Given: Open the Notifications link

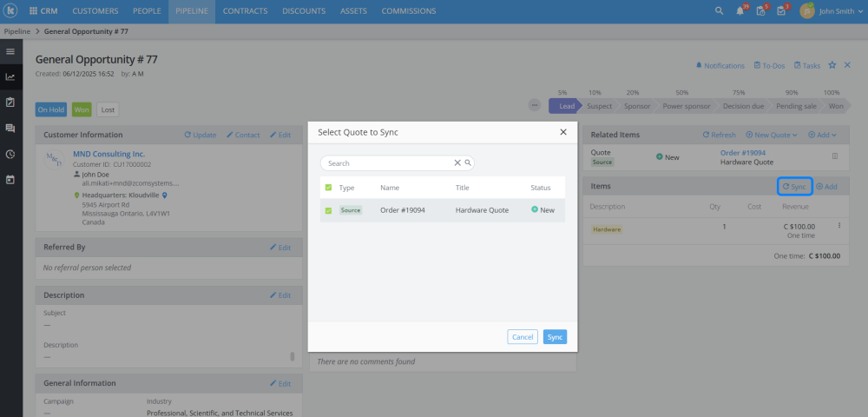Looking at the screenshot, I should click(720, 65).
